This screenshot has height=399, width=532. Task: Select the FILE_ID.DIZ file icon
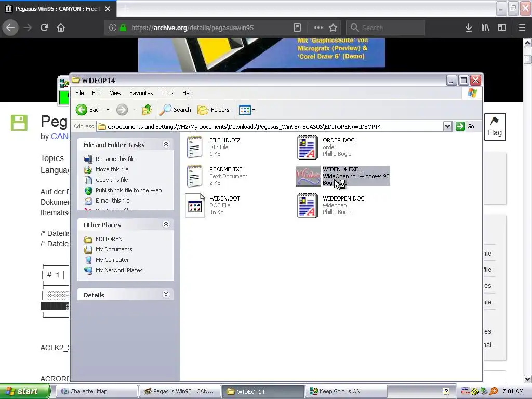click(x=195, y=147)
